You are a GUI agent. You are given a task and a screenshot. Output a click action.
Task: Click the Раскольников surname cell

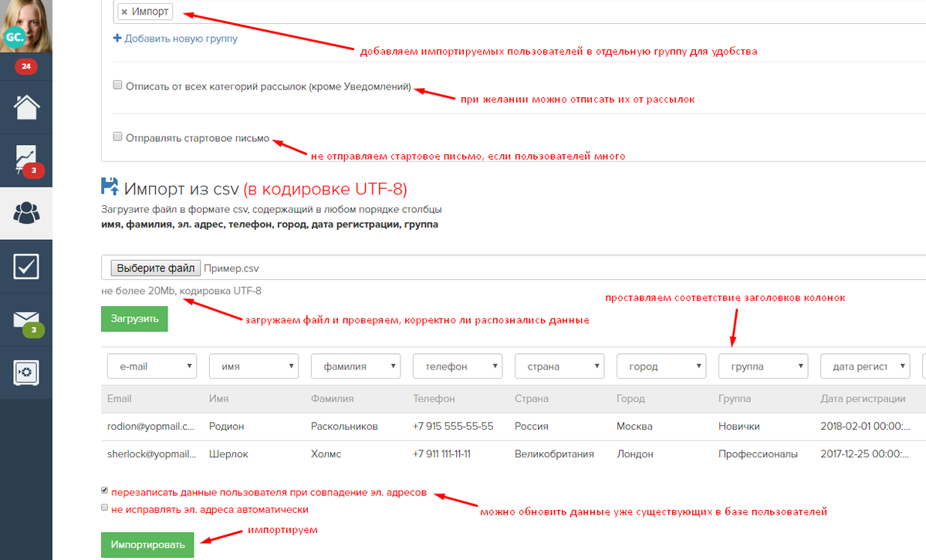point(344,426)
